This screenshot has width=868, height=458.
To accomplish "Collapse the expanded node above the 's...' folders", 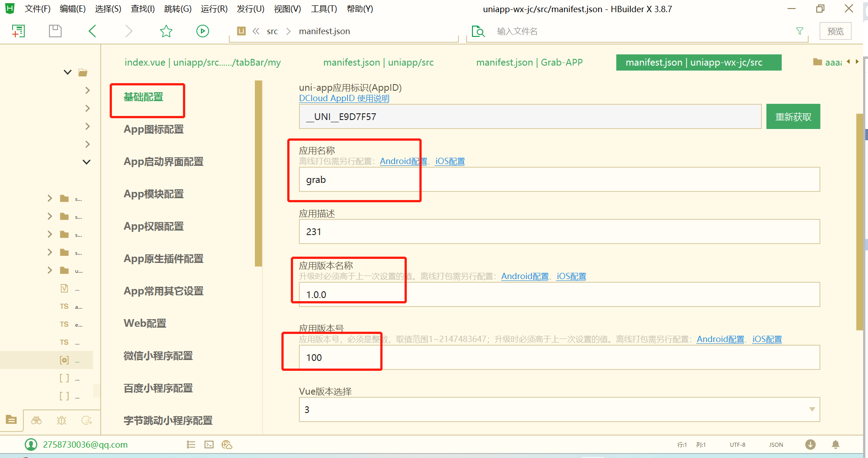I will tap(86, 162).
